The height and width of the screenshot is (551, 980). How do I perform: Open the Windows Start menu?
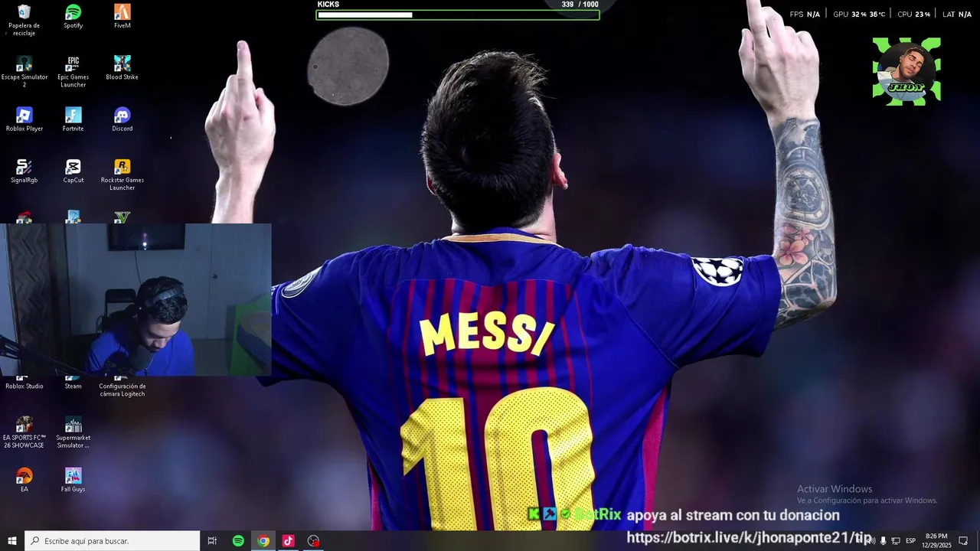click(x=12, y=541)
